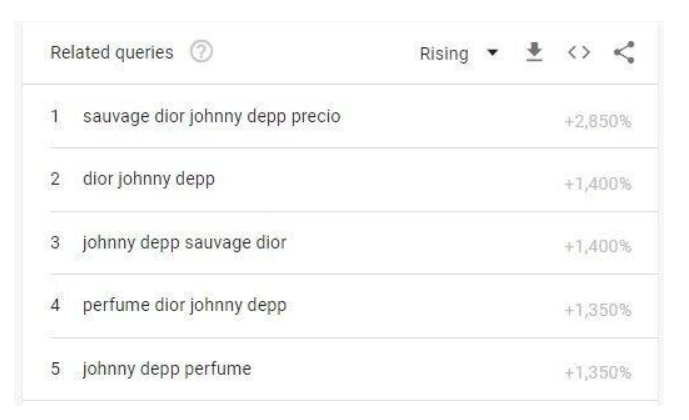Click the +1,350% value for query 5
Viewport: 689px width, 420px height.
[606, 370]
